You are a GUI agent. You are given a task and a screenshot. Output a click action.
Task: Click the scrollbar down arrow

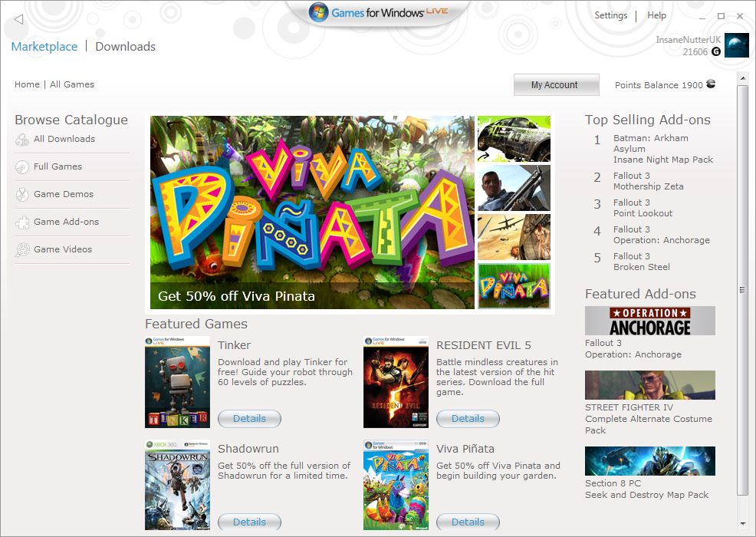[743, 523]
